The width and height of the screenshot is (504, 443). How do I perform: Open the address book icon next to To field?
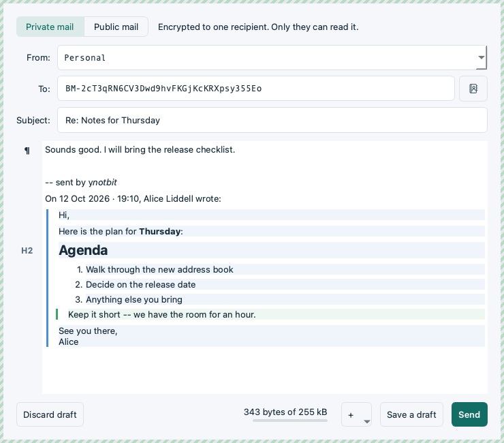pos(473,89)
